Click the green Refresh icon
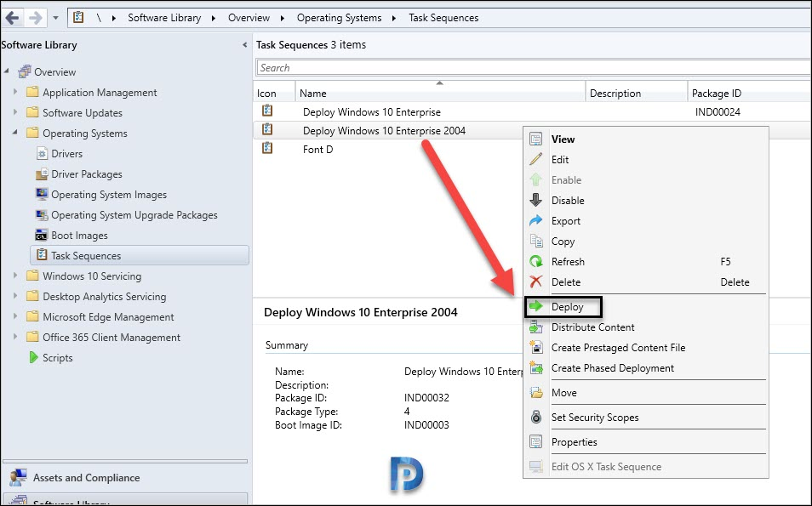Screen dimensions: 812x506 536,261
